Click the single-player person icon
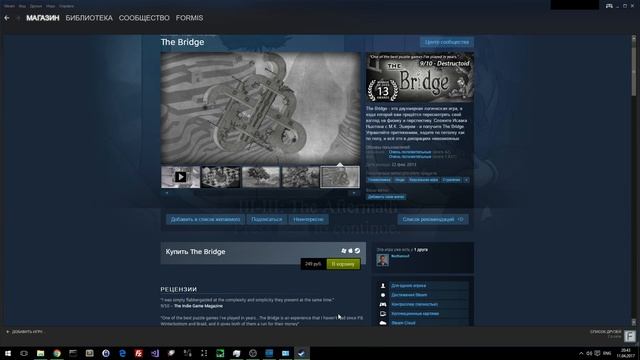 point(383,286)
